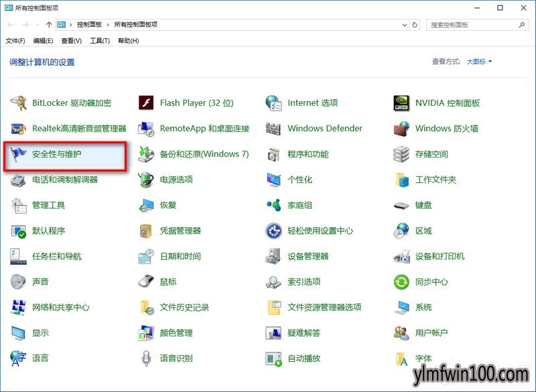The width and height of the screenshot is (536, 392).
Task: Expand the 大图标 view mode dropdown
Action: [x=479, y=62]
